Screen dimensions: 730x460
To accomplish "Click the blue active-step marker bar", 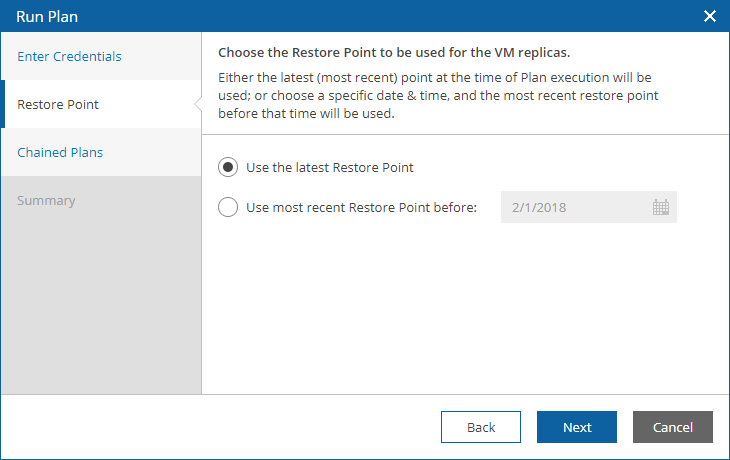I will click(3, 104).
